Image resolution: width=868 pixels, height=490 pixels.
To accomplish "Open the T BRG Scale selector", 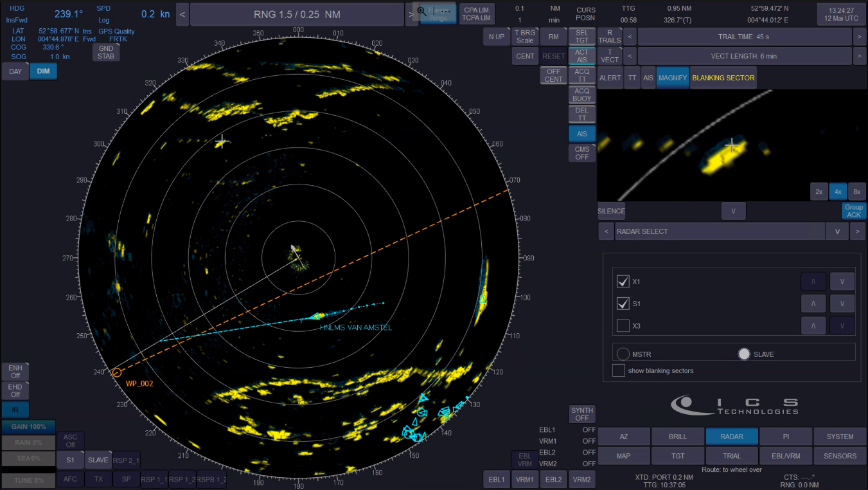I will tap(525, 37).
